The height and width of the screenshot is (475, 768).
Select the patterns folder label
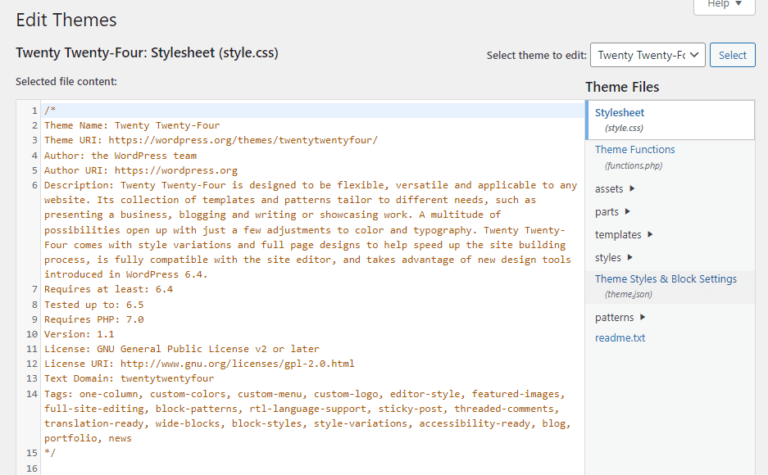click(x=614, y=318)
